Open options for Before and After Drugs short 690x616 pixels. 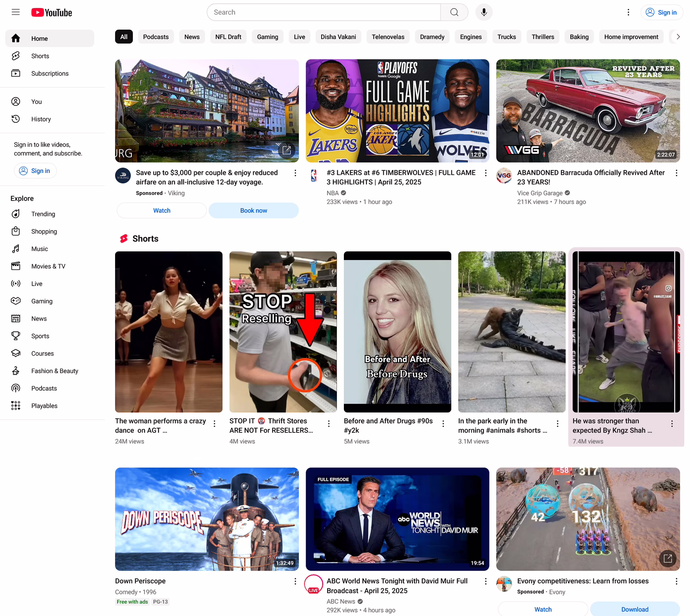click(x=443, y=423)
